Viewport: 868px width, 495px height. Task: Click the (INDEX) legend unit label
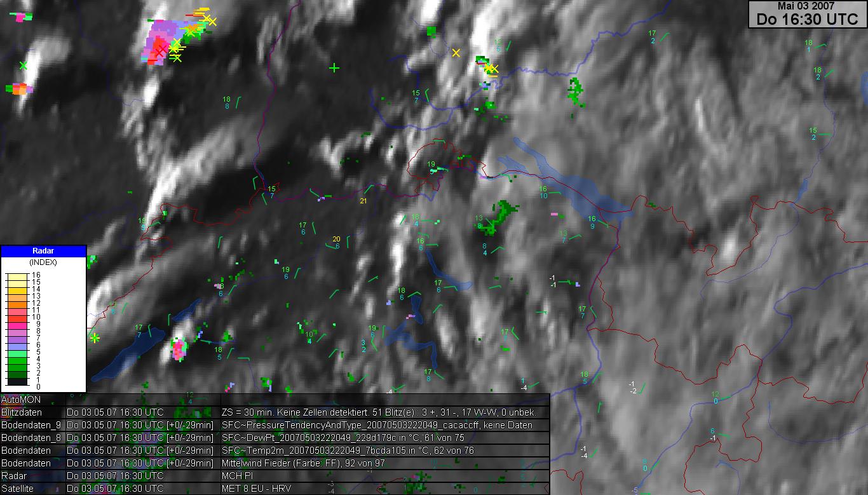43,262
